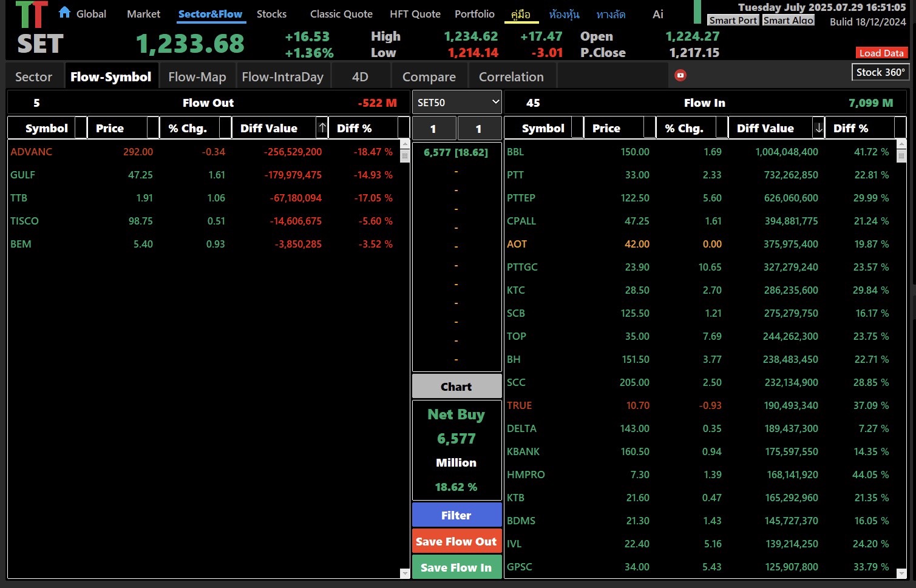This screenshot has height=588, width=916.
Task: Click the Flow Out list scroll-down arrow
Action: 405,573
